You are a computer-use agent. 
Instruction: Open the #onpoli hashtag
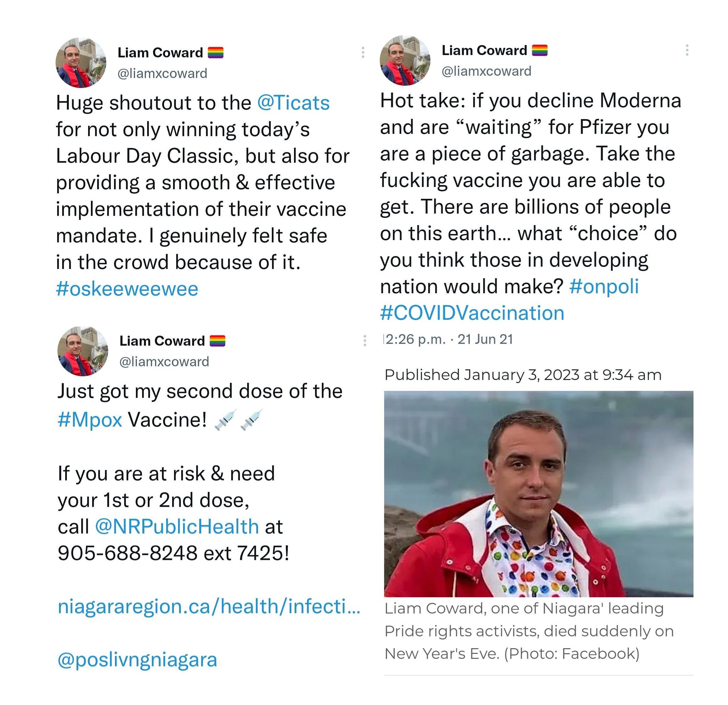tap(604, 286)
